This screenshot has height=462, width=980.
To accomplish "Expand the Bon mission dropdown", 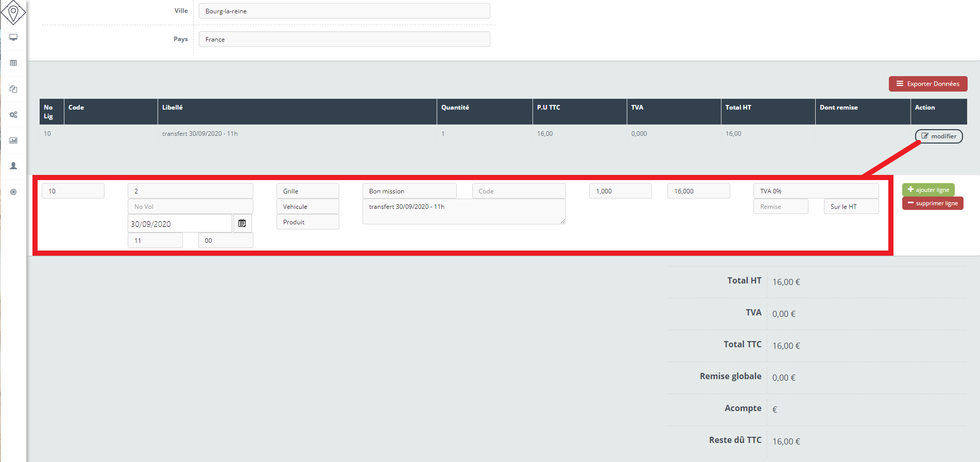I will click(409, 191).
